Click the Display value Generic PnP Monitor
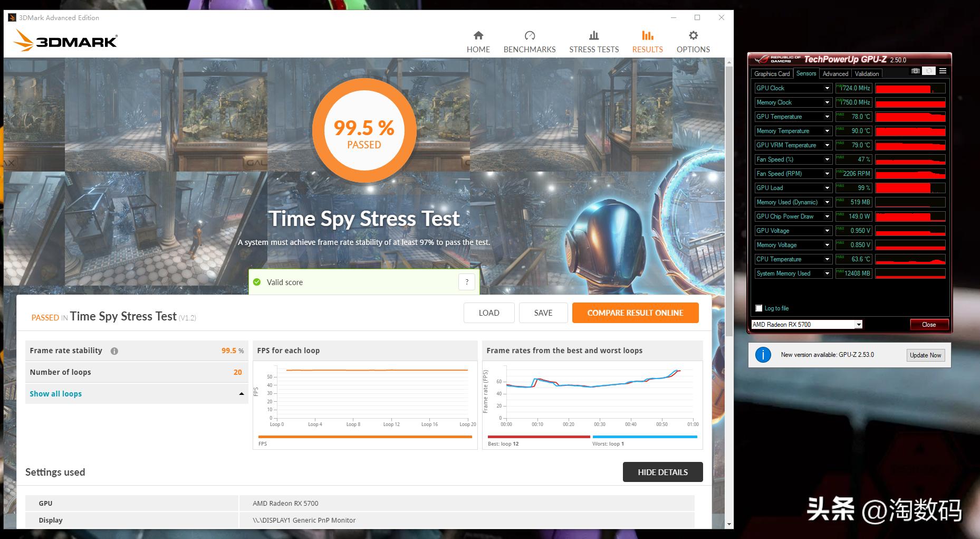 pyautogui.click(x=304, y=521)
